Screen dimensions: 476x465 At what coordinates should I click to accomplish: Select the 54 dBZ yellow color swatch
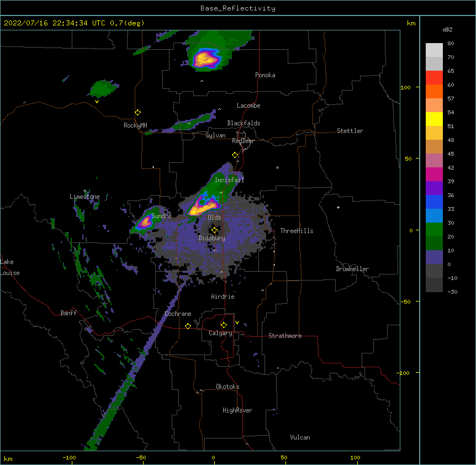tap(434, 119)
